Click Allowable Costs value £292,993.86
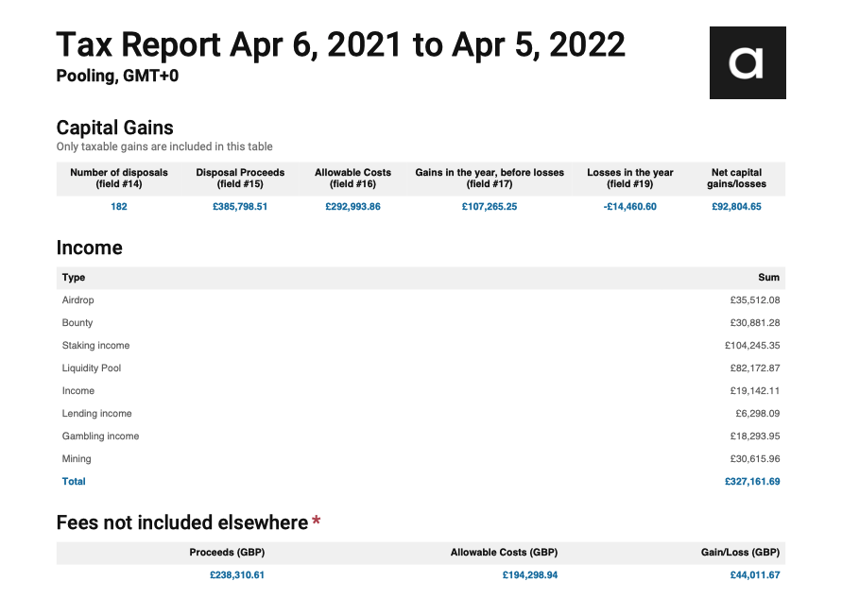 tap(352, 207)
